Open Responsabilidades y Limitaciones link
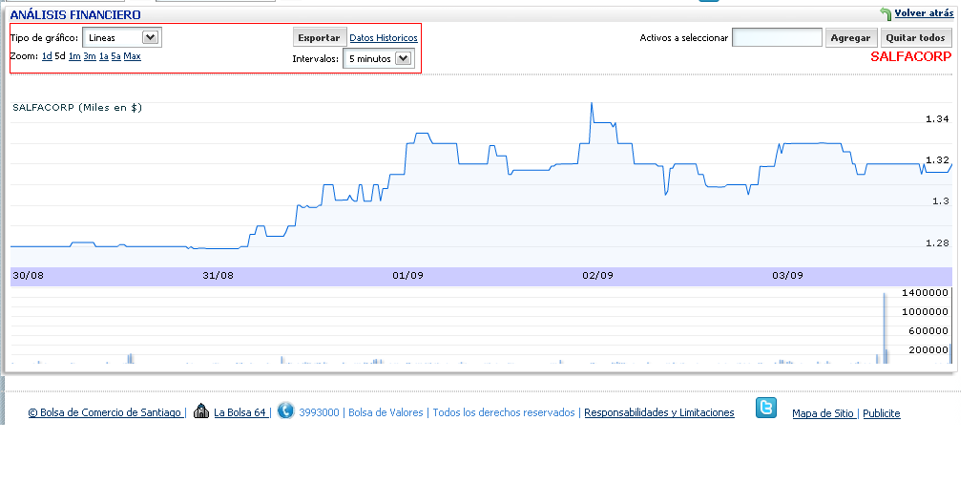Image resolution: width=980 pixels, height=484 pixels. pyautogui.click(x=659, y=413)
